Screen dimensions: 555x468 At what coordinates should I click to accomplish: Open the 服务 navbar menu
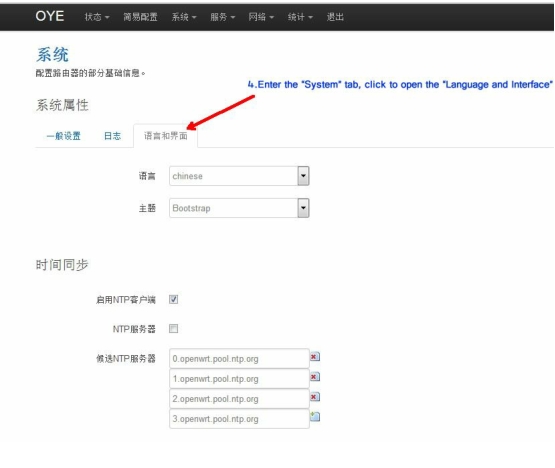(222, 17)
